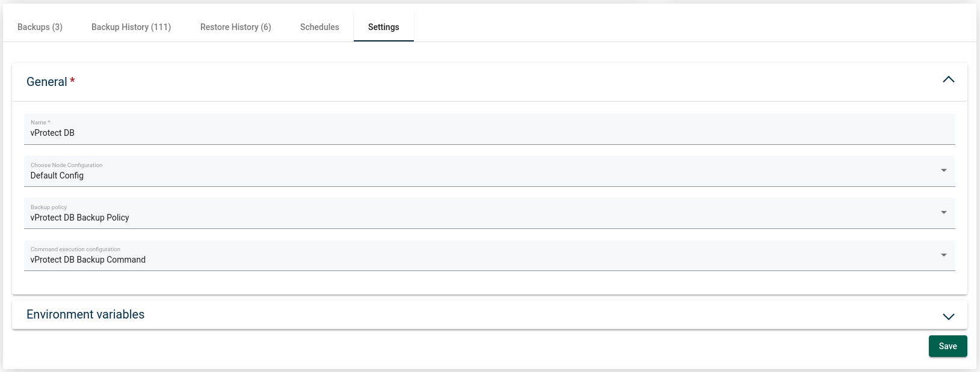Click the 'Backup policy' field label
This screenshot has width=980, height=372.
49,207
